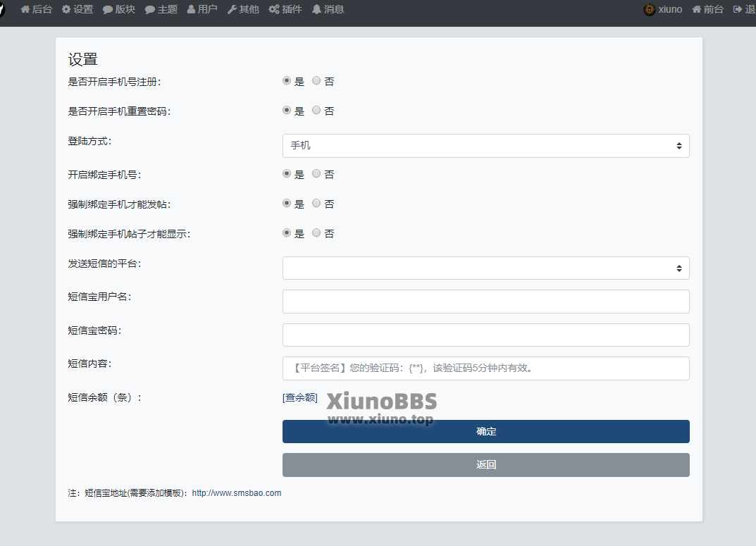
Task: Click the gray 返回 button
Action: (486, 464)
